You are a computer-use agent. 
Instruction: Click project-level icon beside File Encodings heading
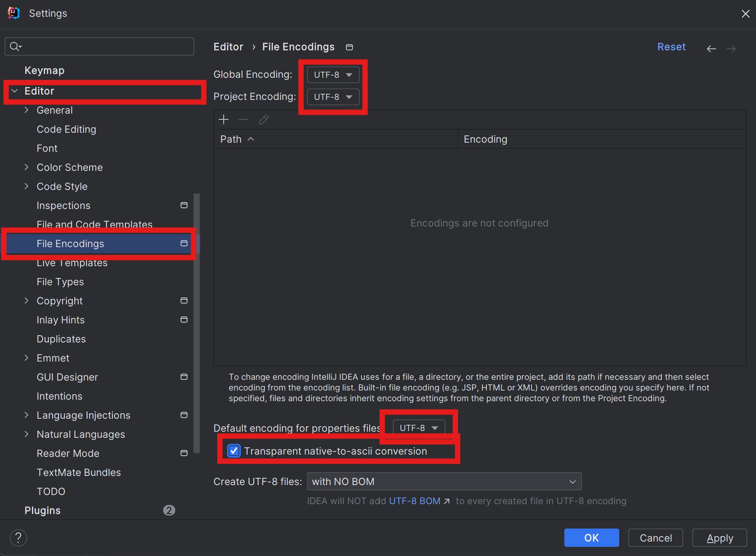coord(349,47)
